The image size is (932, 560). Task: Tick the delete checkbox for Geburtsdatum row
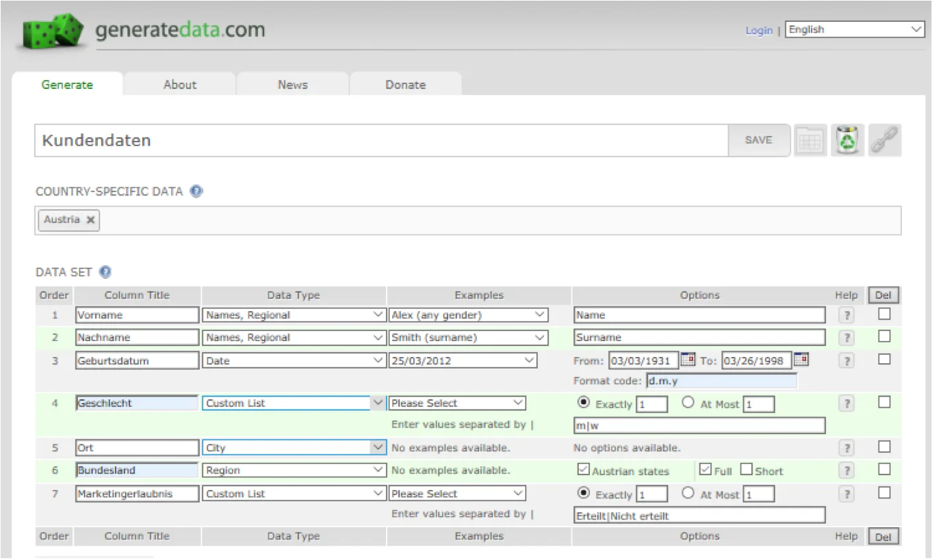coord(884,359)
